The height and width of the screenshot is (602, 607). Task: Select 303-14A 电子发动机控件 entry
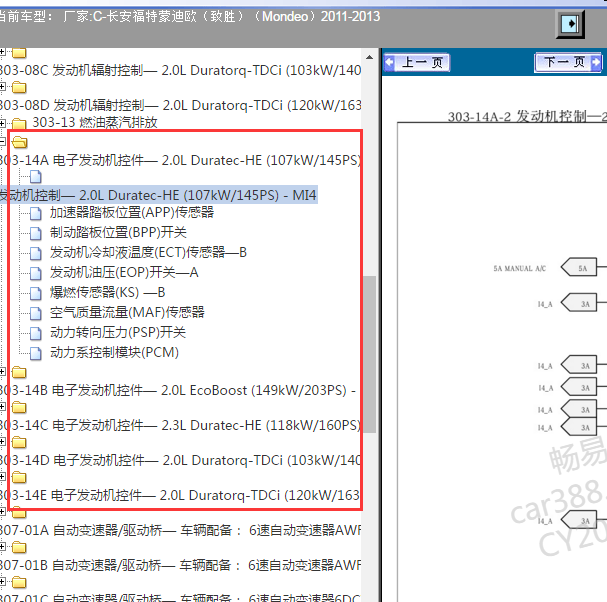pos(180,160)
